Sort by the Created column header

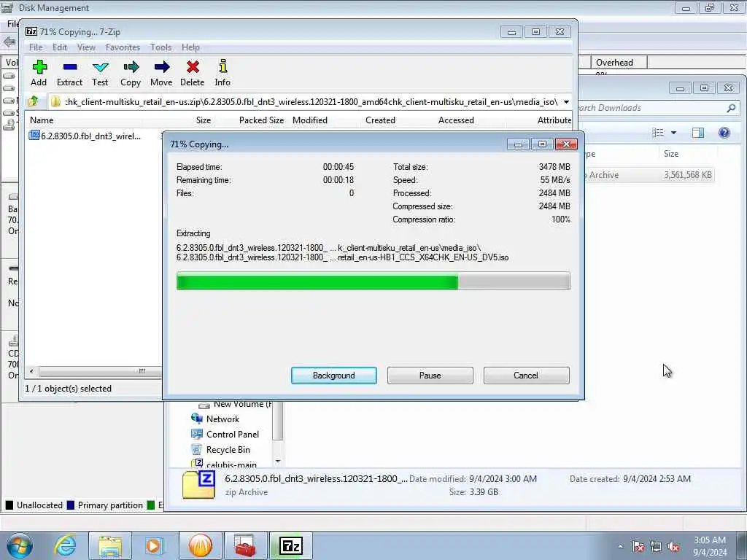click(380, 120)
